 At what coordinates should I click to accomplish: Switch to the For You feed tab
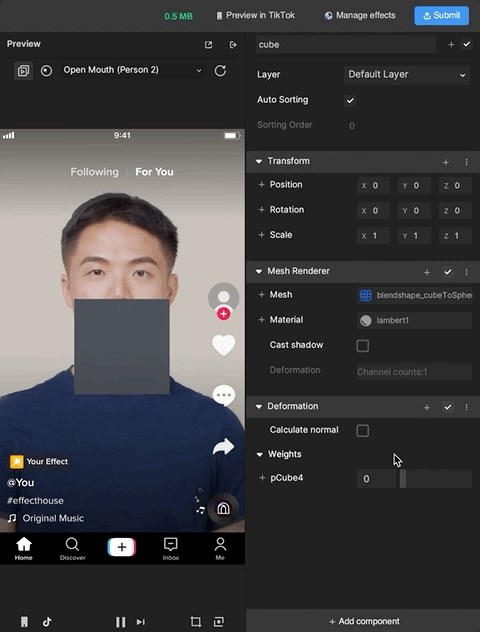point(154,172)
